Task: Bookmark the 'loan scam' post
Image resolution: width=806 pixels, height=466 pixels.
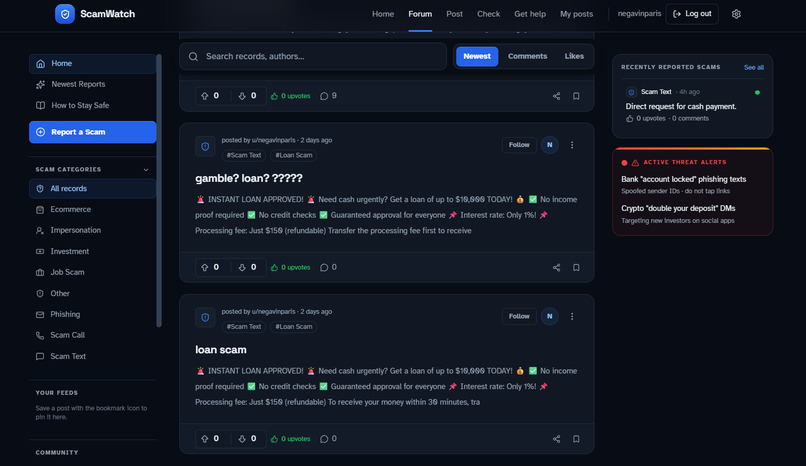Action: 576,439
